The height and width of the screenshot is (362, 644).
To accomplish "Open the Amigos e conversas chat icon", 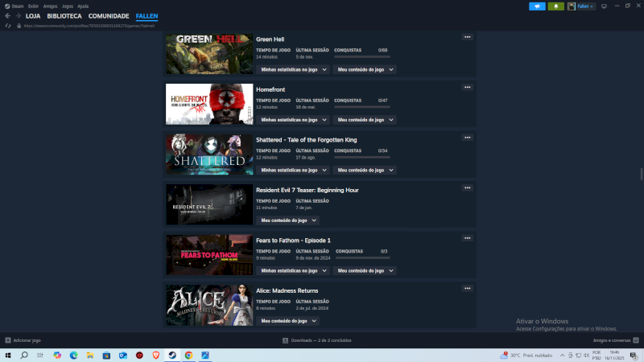I will [636, 340].
